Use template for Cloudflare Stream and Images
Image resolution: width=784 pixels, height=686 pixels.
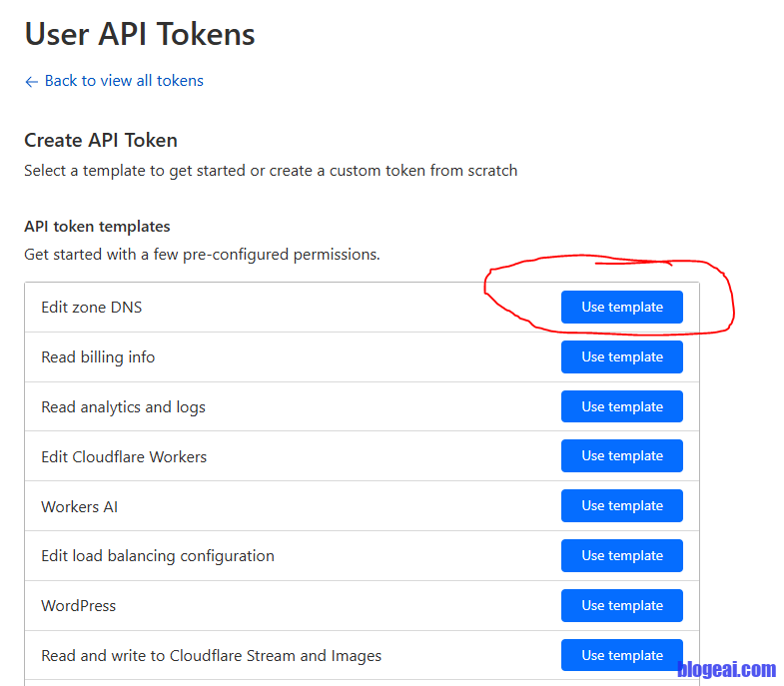pyautogui.click(x=621, y=655)
